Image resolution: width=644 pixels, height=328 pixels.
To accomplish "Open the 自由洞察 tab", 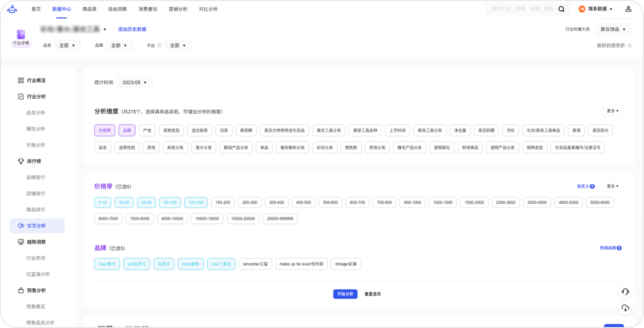I will click(117, 9).
